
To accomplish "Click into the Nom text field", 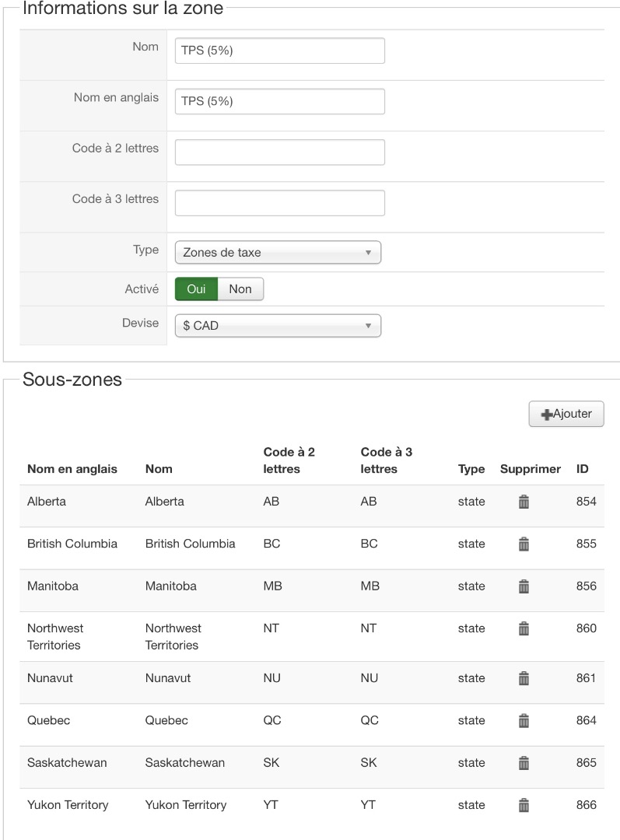I will tap(279, 51).
